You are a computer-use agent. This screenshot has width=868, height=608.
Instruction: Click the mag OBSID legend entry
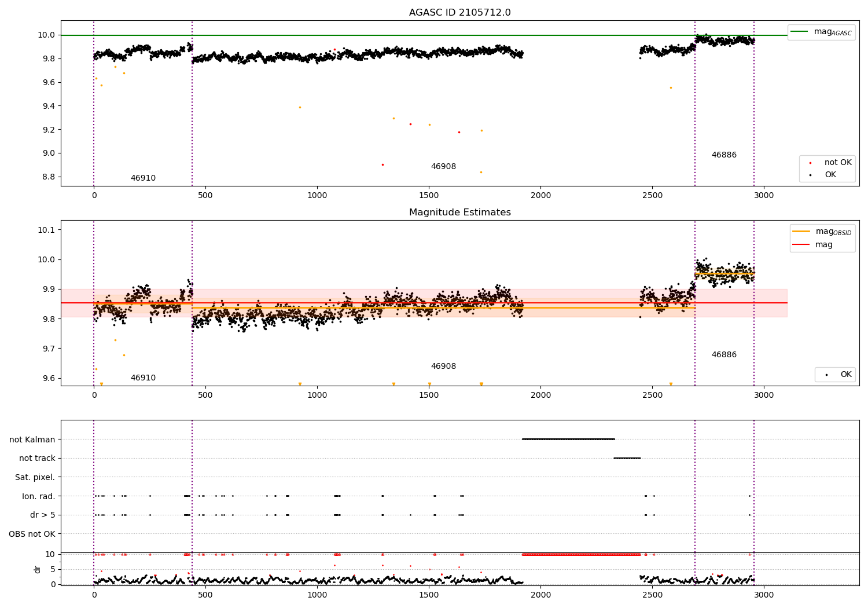[x=822, y=232]
